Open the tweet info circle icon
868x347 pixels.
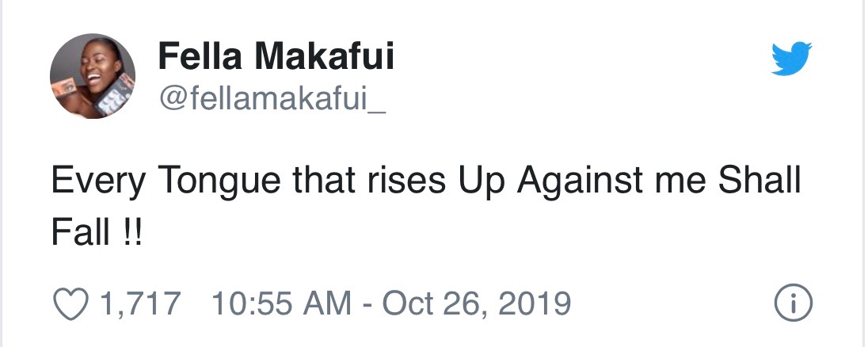tap(793, 304)
